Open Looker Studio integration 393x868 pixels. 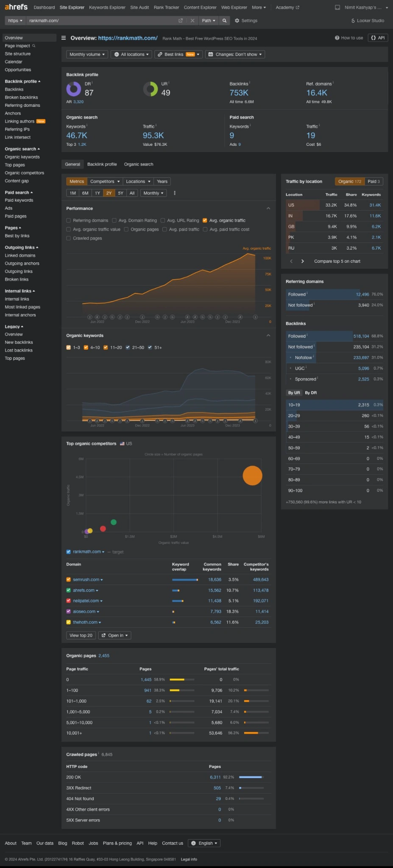(368, 20)
